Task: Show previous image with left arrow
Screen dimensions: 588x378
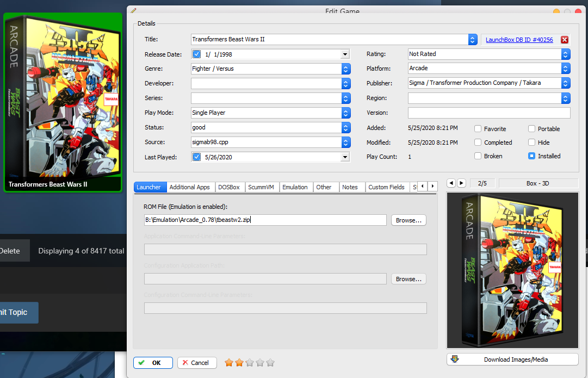Action: (451, 183)
